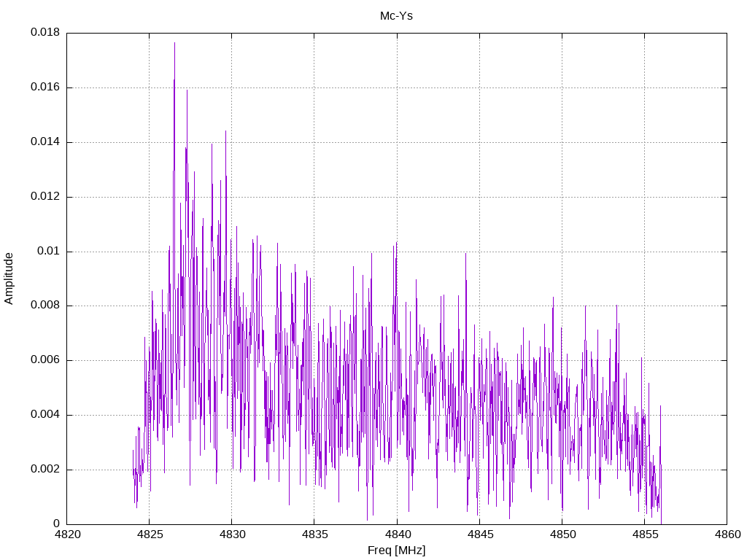Click the y-axis tick value 0.016
Screen dimensions: 747x560
(45, 87)
